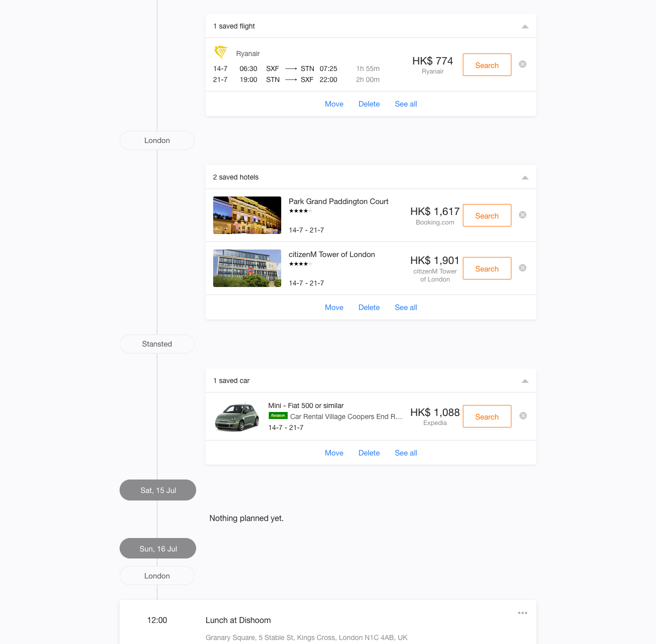Click the Park Grand Paddington Court name
The image size is (656, 644).
coord(338,201)
